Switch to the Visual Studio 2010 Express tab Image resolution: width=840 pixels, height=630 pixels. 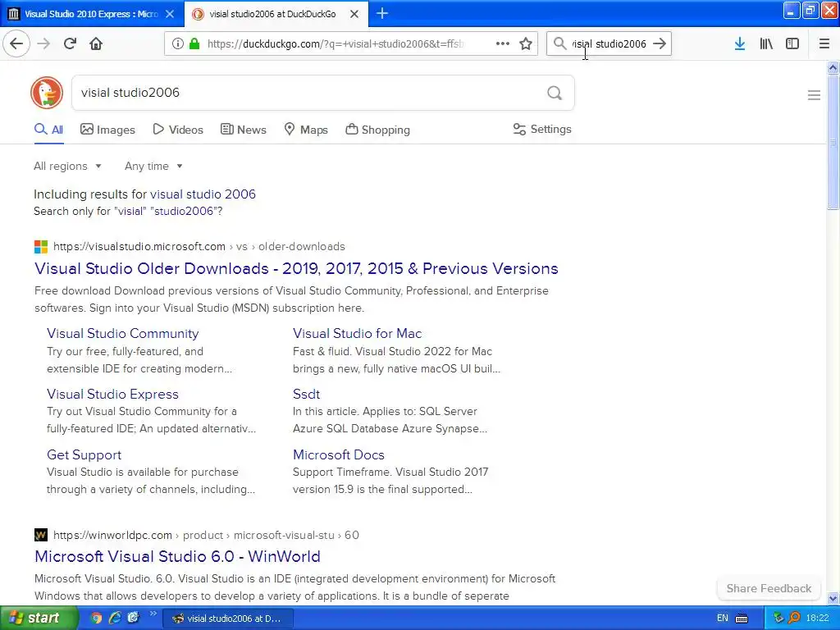pos(90,14)
